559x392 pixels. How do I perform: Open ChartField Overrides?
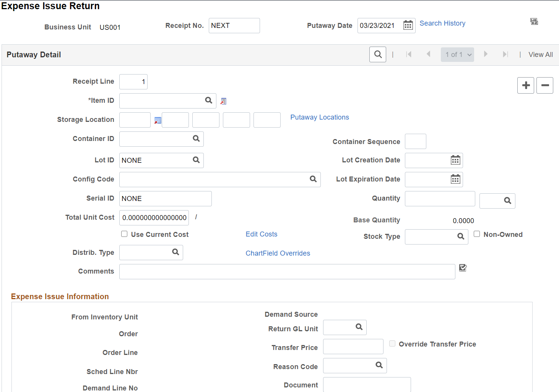[278, 253]
